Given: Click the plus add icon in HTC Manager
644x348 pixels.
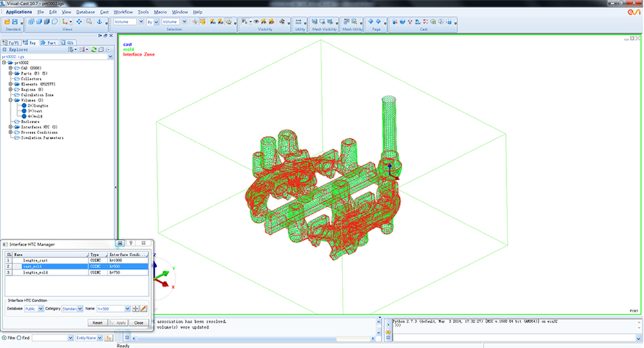Looking at the screenshot, I should pos(136,309).
